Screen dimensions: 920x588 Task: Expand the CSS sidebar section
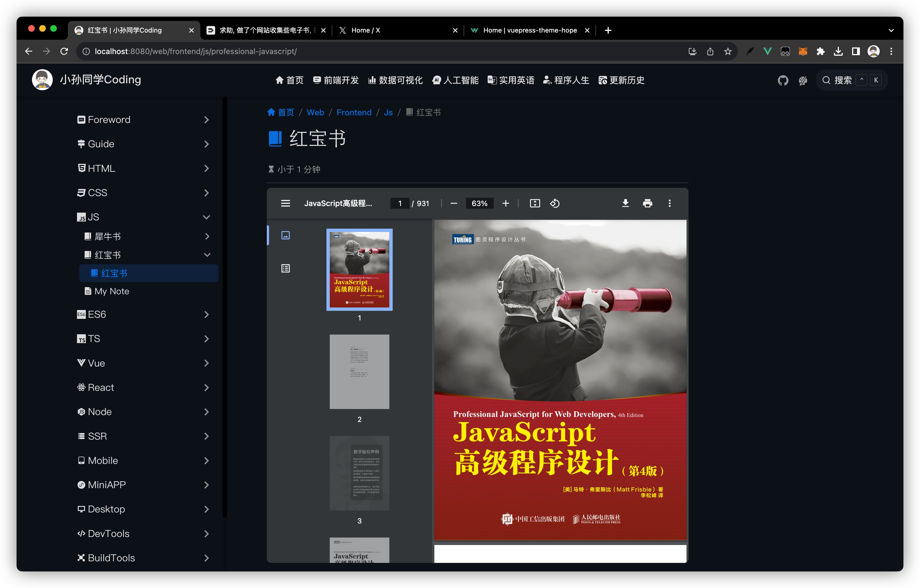pos(144,193)
